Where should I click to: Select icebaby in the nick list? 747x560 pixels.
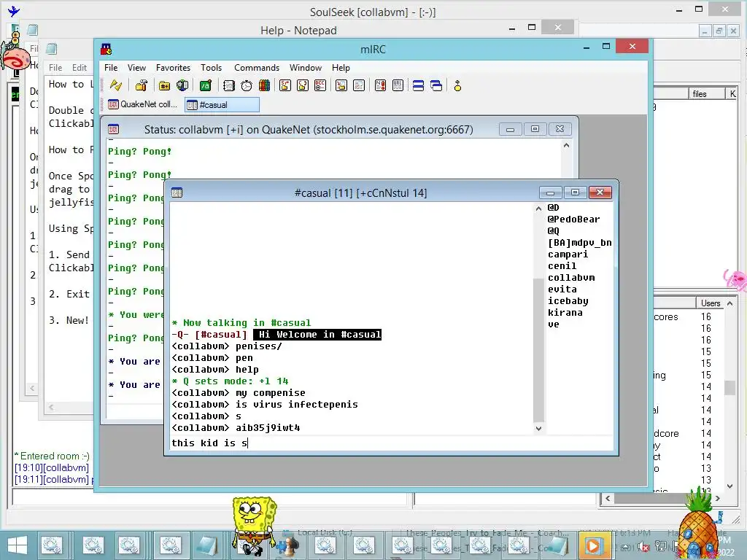(x=568, y=301)
